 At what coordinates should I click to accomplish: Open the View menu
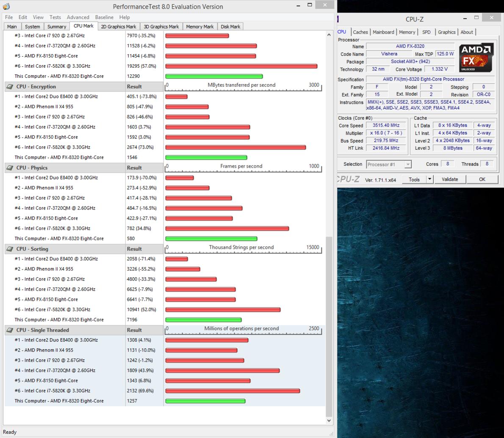click(x=38, y=17)
